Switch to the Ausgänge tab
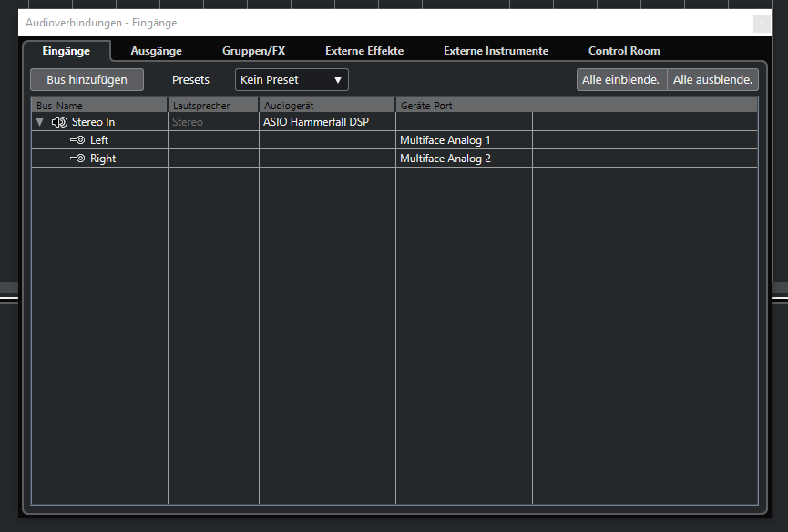The width and height of the screenshot is (788, 532). coord(156,51)
